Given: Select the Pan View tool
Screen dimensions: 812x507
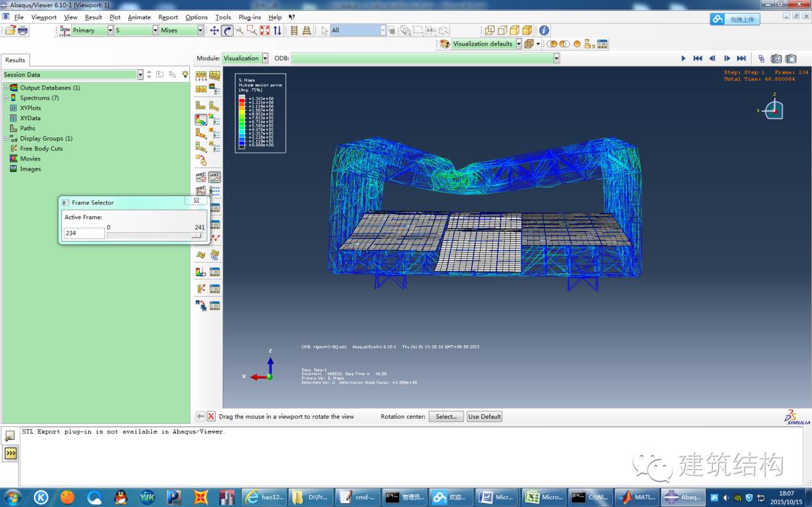Looking at the screenshot, I should pyautogui.click(x=214, y=30).
